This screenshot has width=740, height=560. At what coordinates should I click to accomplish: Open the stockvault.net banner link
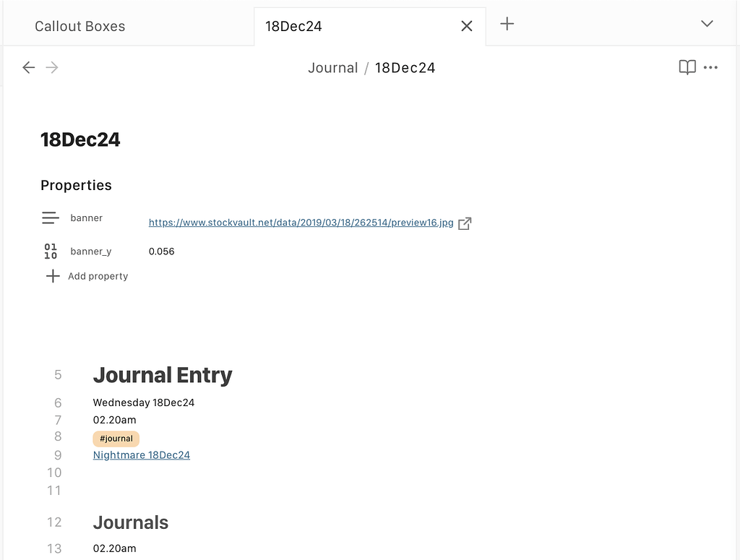pyautogui.click(x=301, y=223)
